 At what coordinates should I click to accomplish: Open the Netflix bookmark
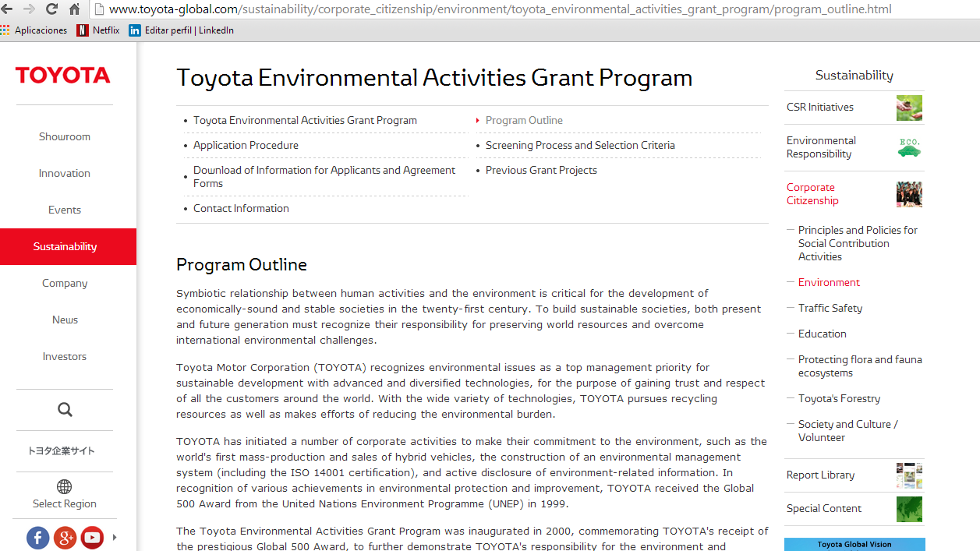click(x=98, y=30)
